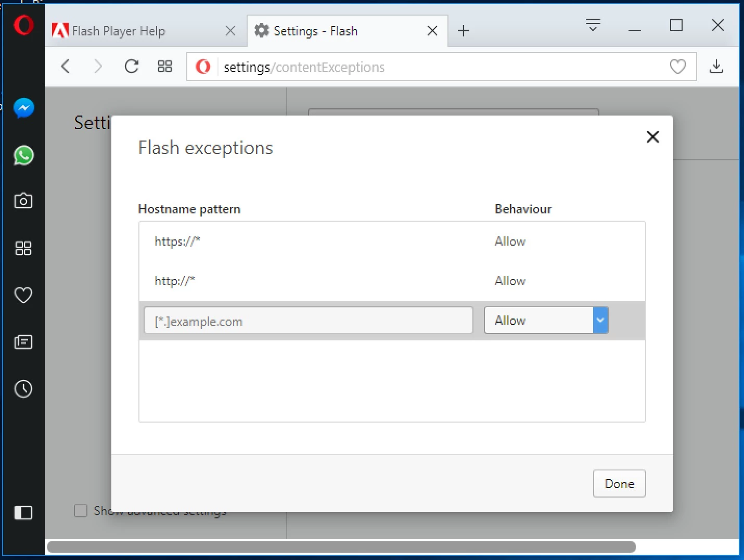Click the settings address bar

[441, 67]
